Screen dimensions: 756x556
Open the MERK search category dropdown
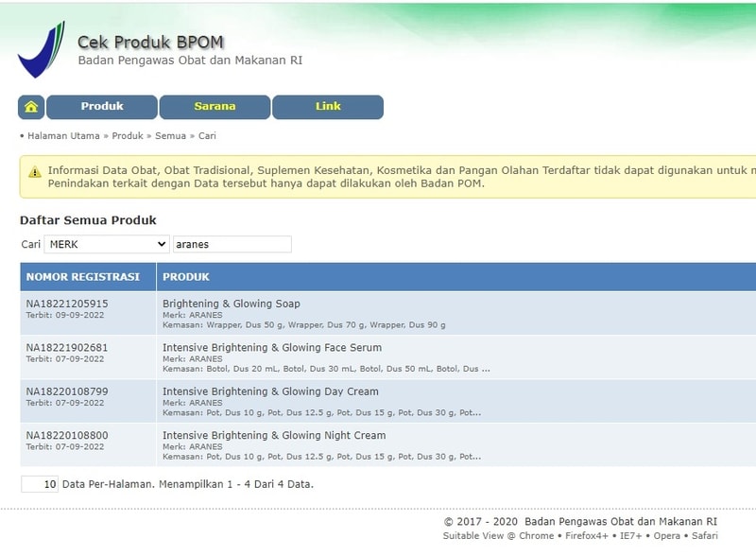pos(107,244)
